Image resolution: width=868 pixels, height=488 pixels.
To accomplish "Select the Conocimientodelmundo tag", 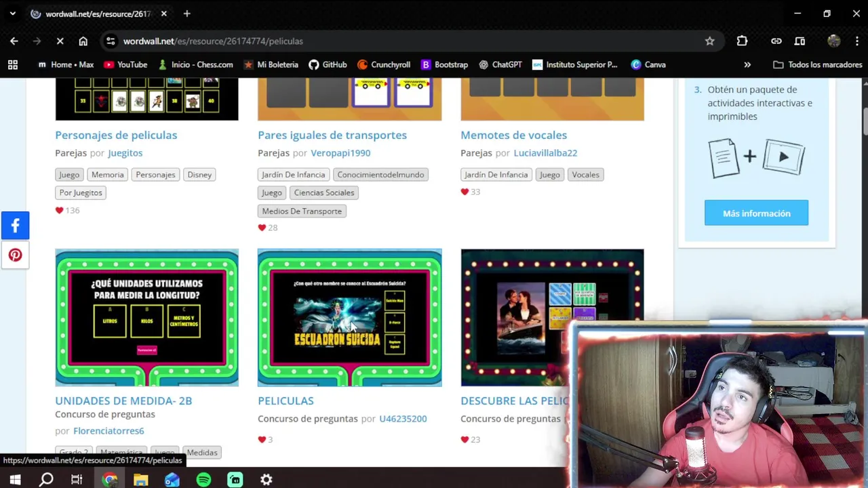I will click(x=380, y=175).
